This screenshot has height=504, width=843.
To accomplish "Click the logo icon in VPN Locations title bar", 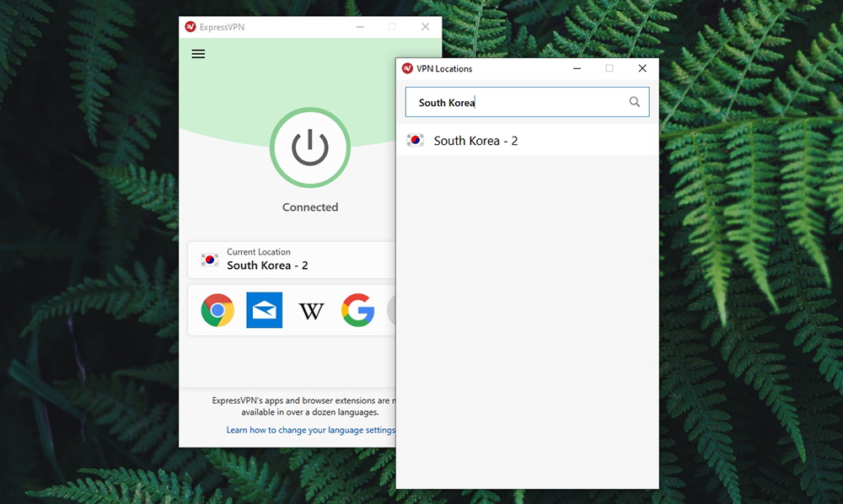I will point(407,68).
